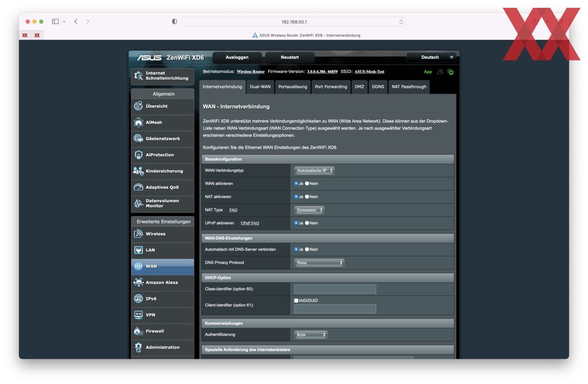
Task: Switch to Port Forwarding tab
Action: (331, 87)
